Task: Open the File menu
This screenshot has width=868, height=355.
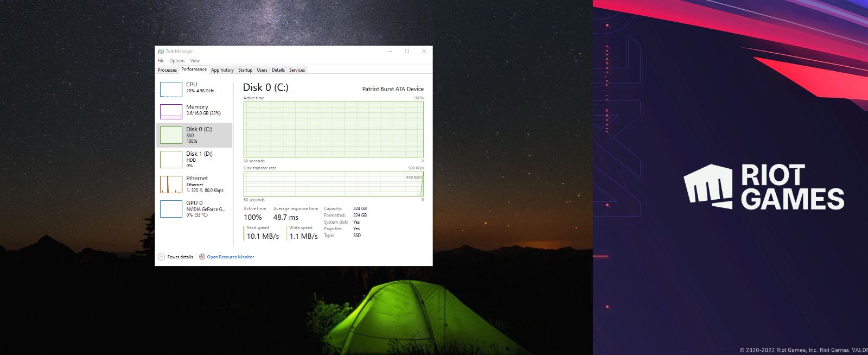Action: (161, 61)
